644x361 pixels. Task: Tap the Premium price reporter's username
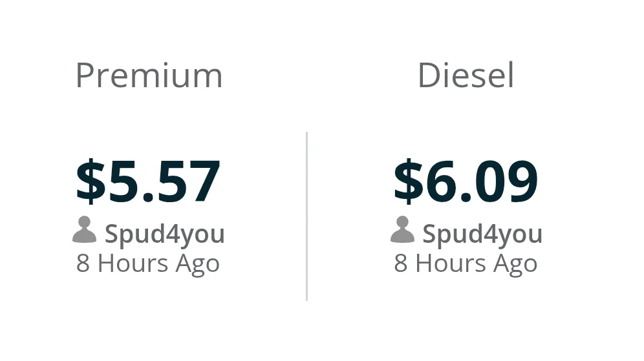[x=164, y=234]
